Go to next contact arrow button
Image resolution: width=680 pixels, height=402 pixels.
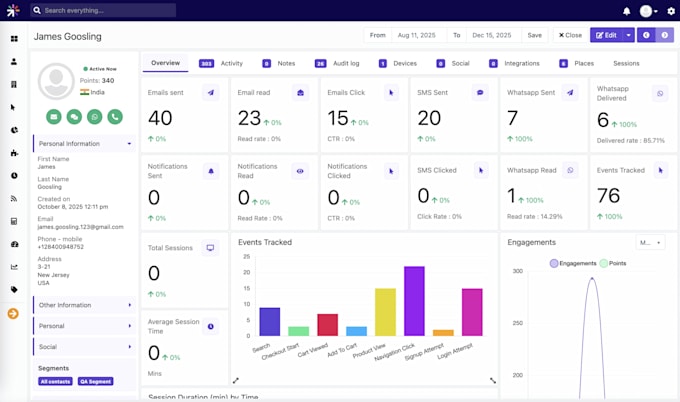point(664,35)
